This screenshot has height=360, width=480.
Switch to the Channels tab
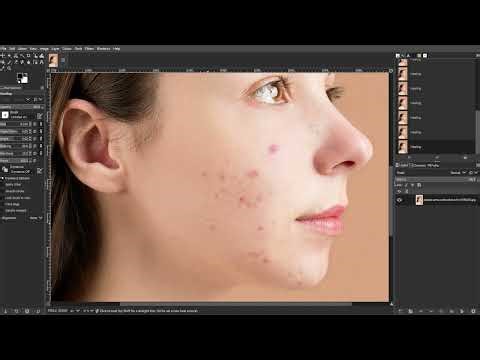point(418,165)
